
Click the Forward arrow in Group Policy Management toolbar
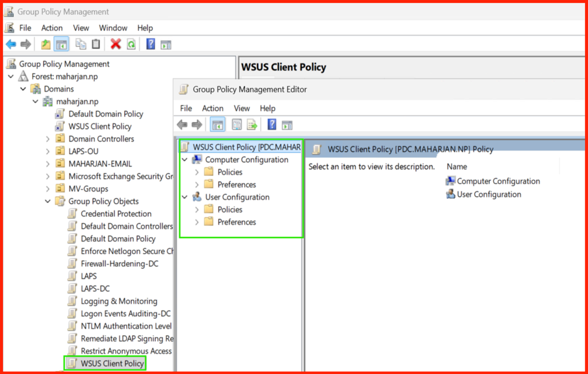(x=26, y=45)
